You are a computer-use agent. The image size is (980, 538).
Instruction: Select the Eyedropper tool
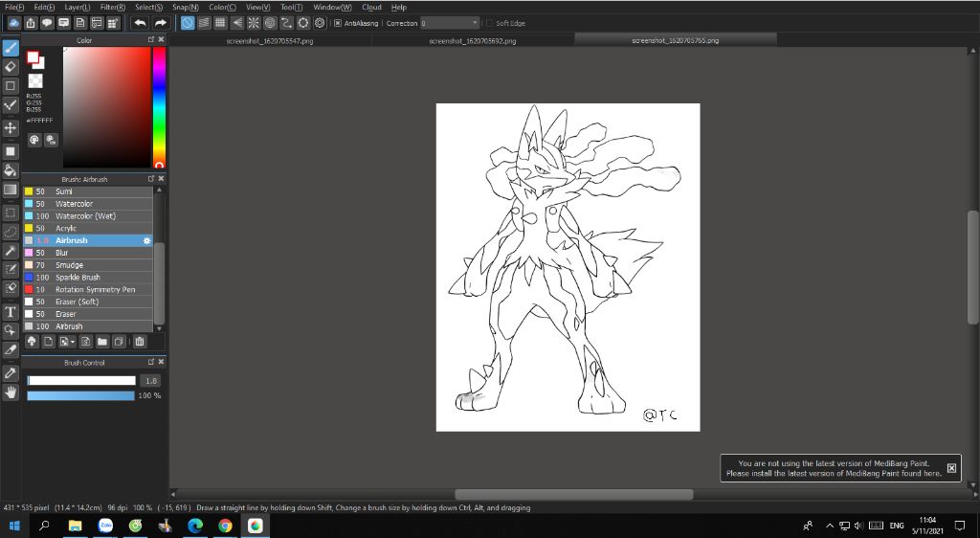pos(11,372)
